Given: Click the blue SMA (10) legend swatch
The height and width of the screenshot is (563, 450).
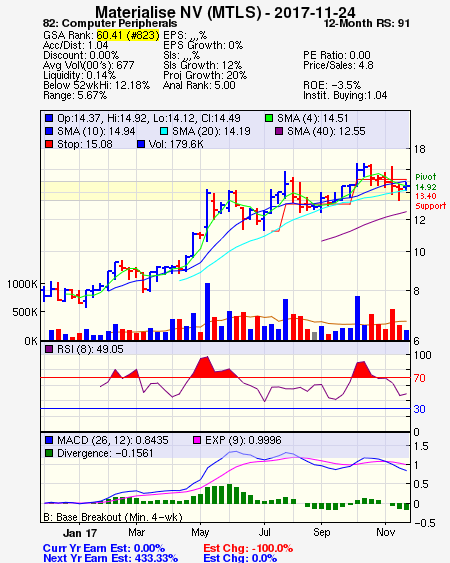Looking at the screenshot, I should click(49, 131).
